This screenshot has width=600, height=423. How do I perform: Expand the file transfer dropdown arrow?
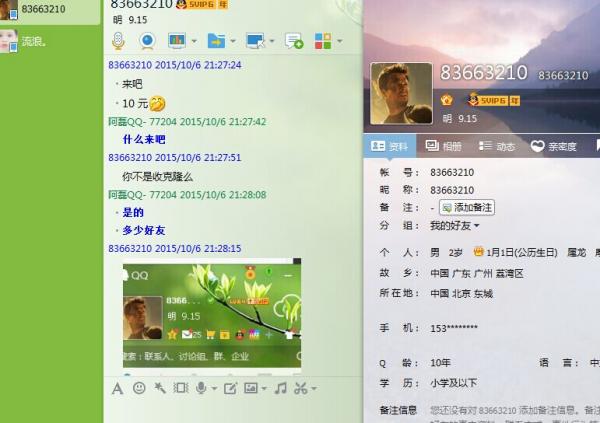(233, 41)
